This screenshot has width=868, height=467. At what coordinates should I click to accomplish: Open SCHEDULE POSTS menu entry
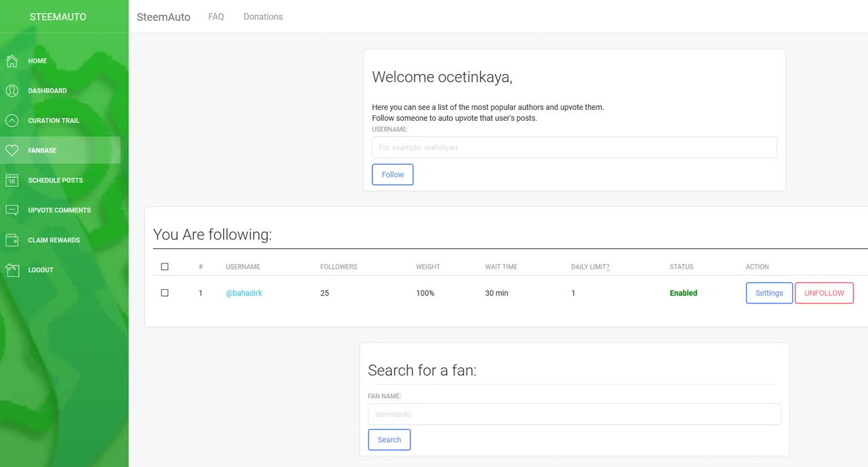pos(60,181)
